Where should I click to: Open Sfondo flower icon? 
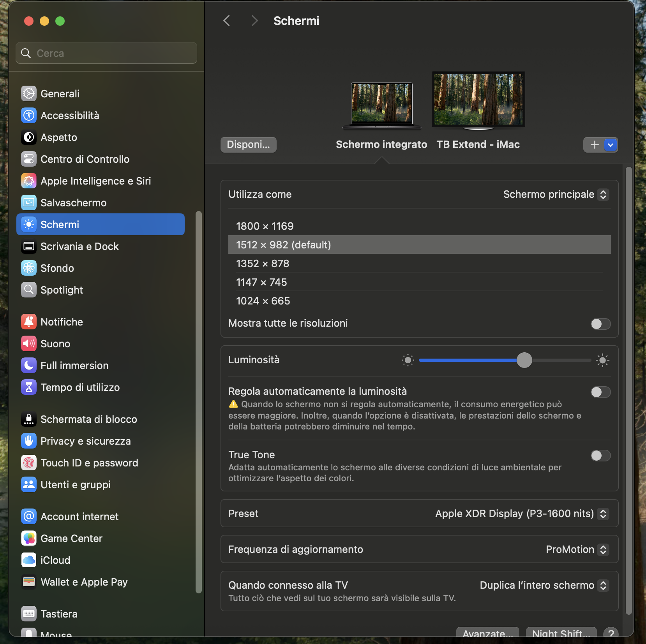pos(29,268)
